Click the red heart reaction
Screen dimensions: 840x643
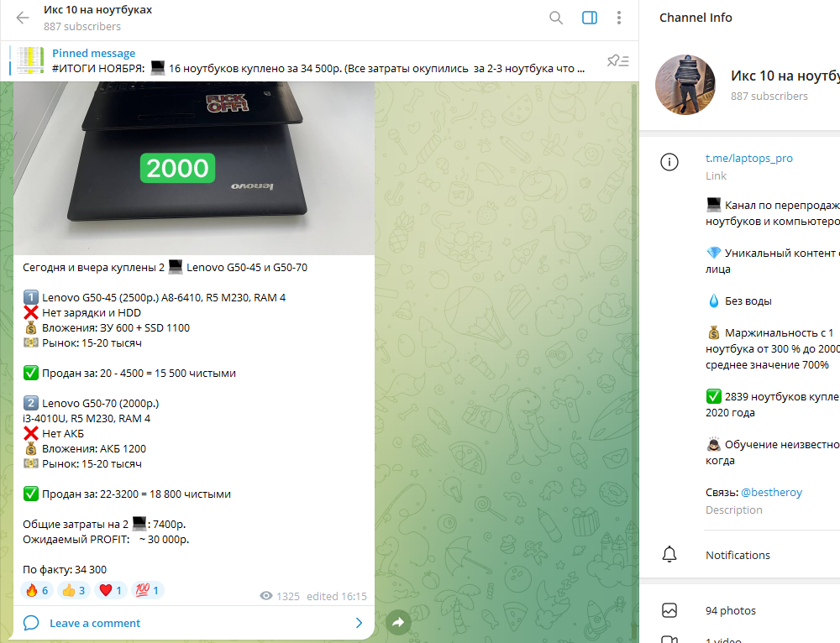pyautogui.click(x=111, y=590)
